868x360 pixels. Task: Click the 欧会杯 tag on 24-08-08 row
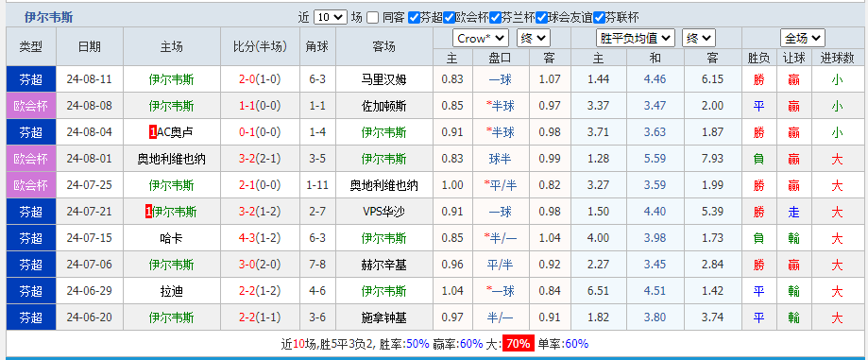coord(31,106)
